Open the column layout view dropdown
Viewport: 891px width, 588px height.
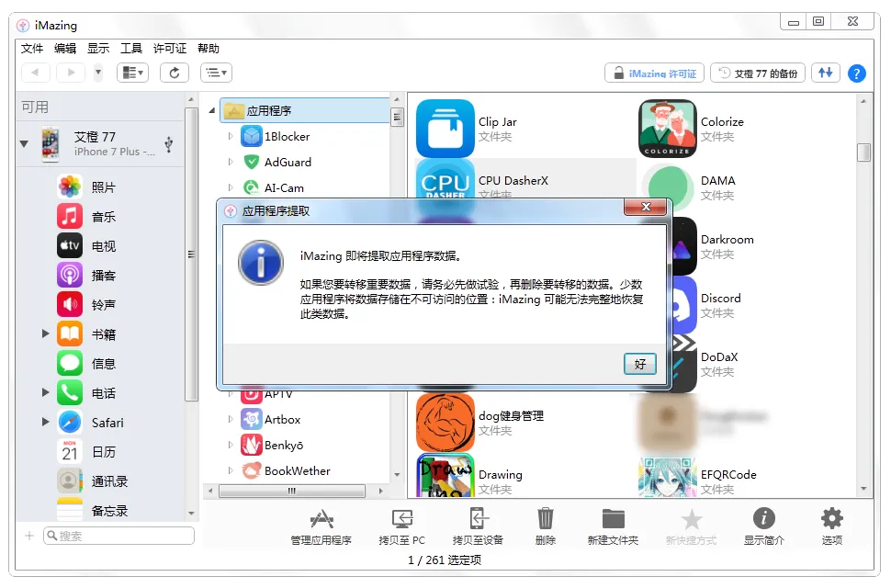[133, 73]
